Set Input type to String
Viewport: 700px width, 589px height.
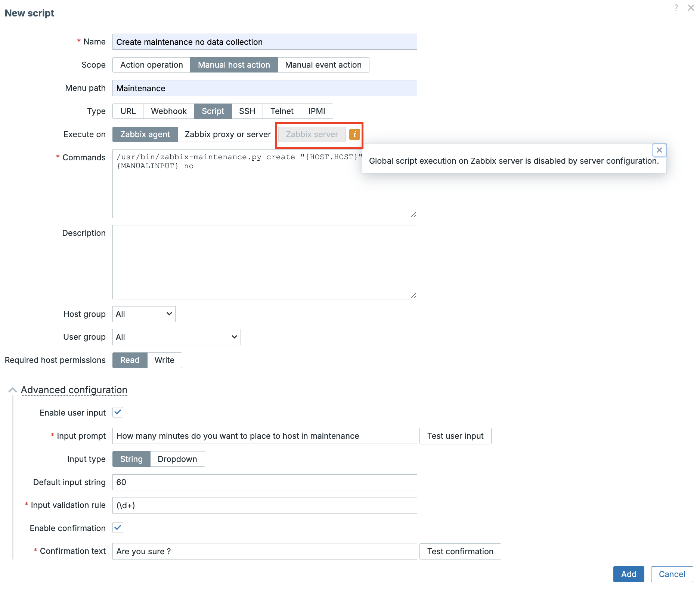coord(131,459)
